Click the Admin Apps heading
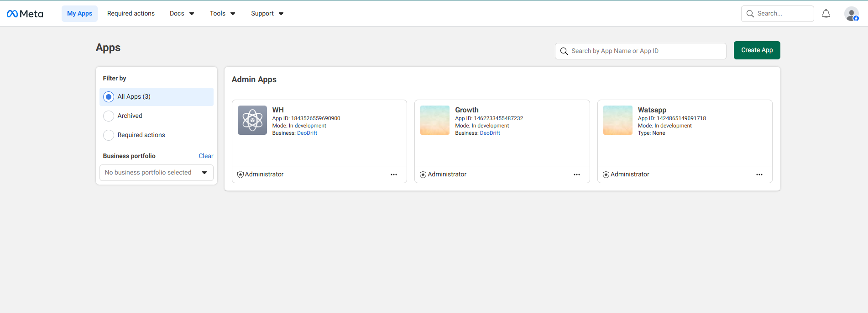 [254, 80]
